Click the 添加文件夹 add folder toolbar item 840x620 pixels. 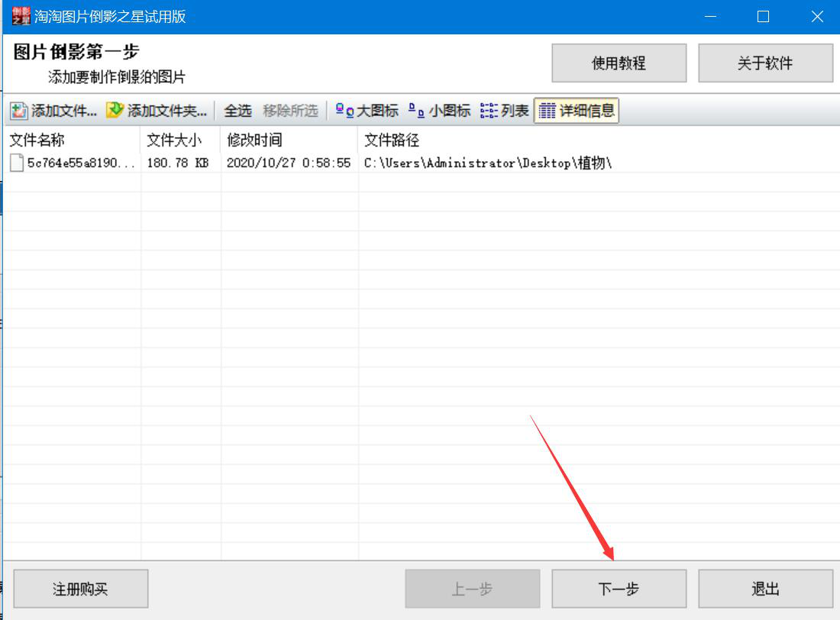(x=157, y=111)
